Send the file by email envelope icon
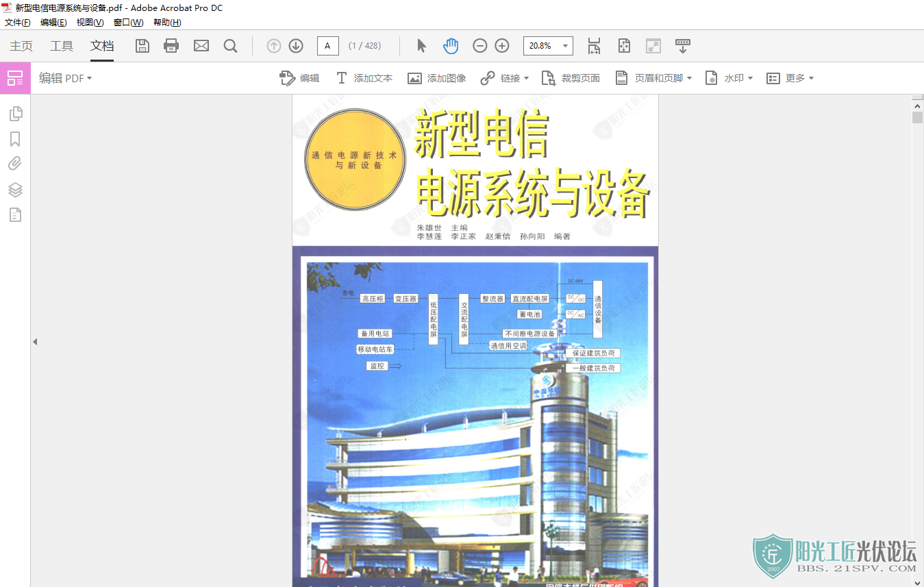This screenshot has height=587, width=924. tap(201, 46)
